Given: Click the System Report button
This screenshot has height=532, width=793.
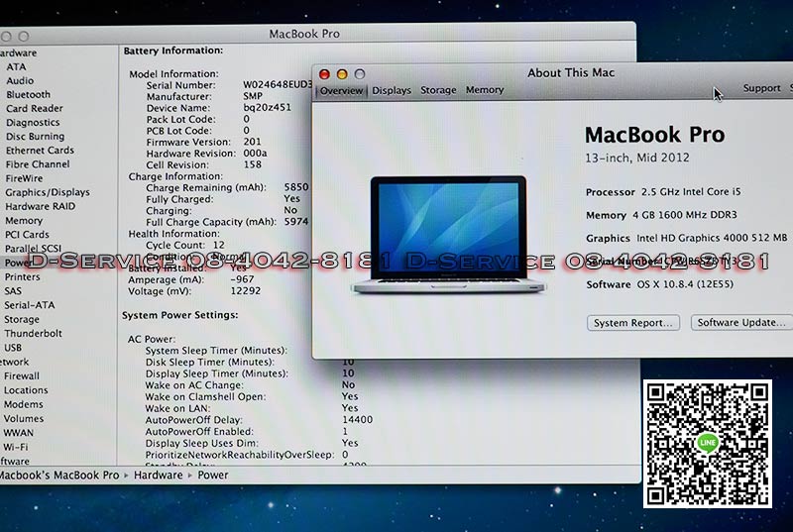Looking at the screenshot, I should (633, 323).
